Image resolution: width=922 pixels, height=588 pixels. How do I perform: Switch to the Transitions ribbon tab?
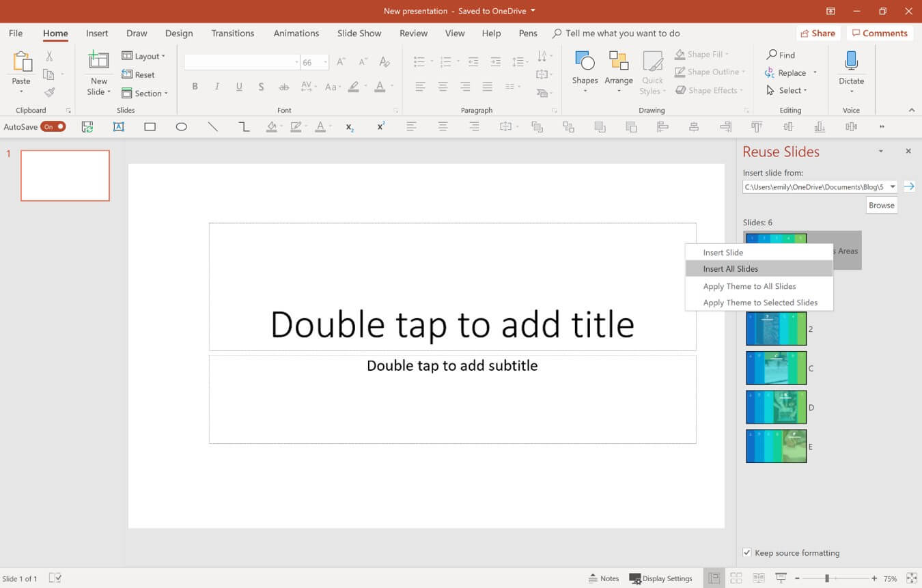(233, 33)
